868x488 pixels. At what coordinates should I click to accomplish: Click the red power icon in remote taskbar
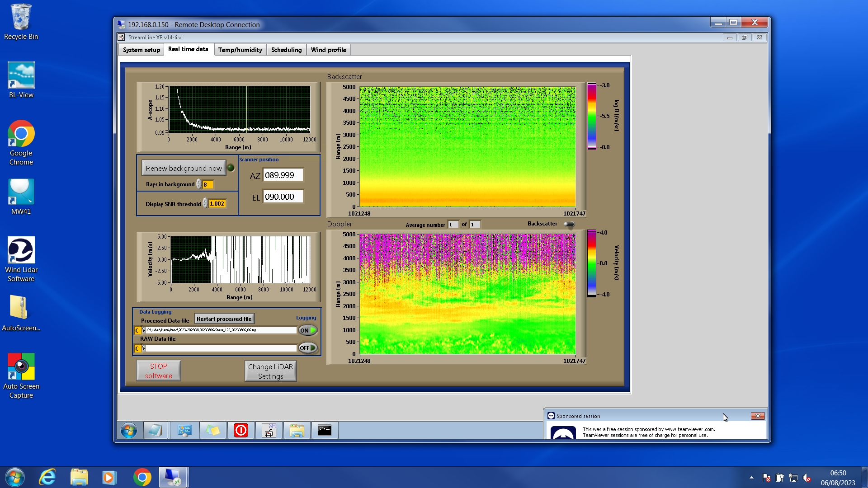pyautogui.click(x=241, y=430)
